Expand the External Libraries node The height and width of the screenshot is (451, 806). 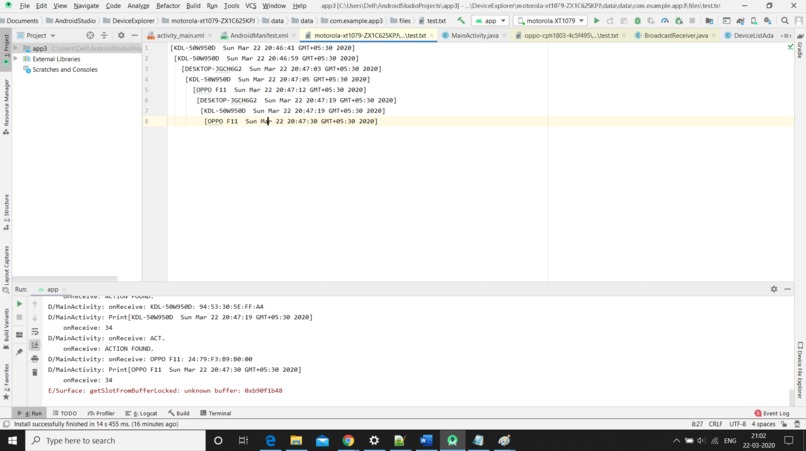15,59
